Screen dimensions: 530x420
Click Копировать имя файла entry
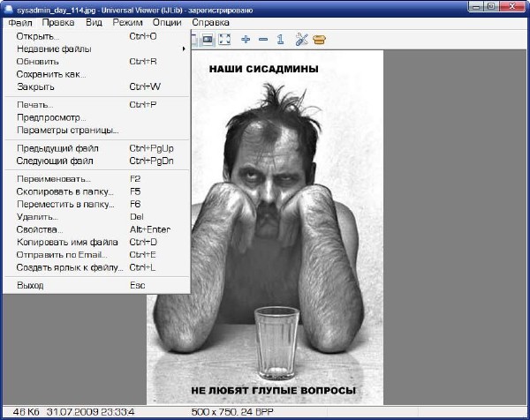click(x=67, y=242)
